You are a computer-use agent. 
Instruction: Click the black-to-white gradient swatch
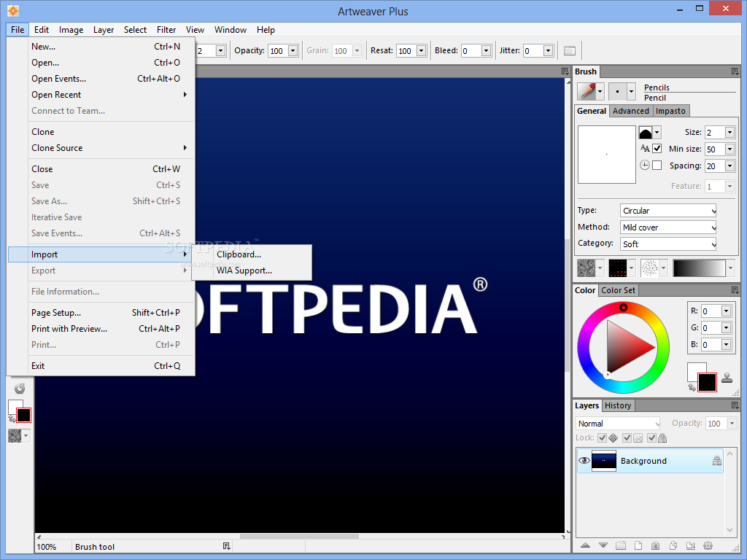click(x=699, y=268)
